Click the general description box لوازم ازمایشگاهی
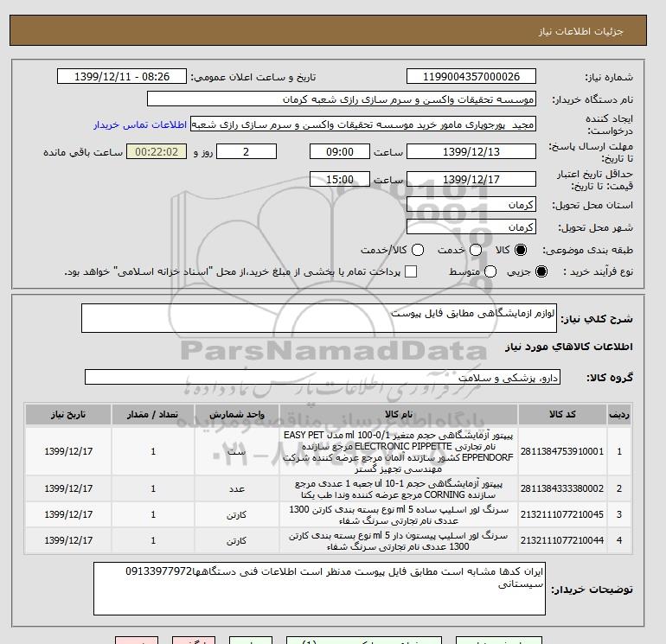The width and height of the screenshot is (666, 644). (x=319, y=318)
